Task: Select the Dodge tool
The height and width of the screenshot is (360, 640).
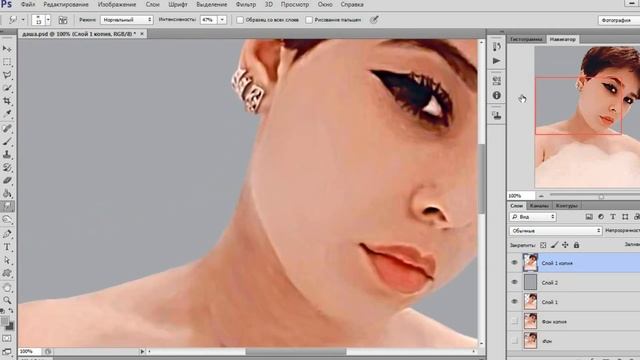Action: coord(7,220)
